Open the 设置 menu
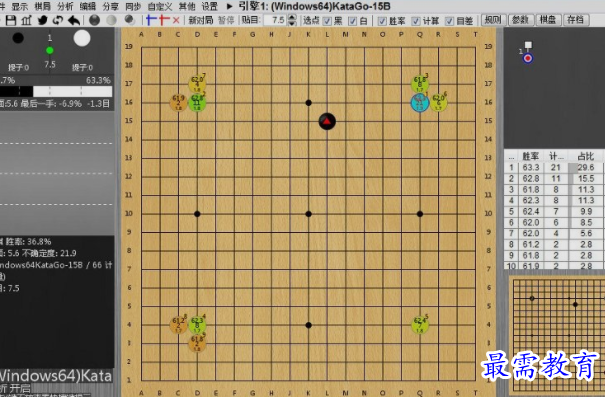605x397 pixels. (210, 6)
